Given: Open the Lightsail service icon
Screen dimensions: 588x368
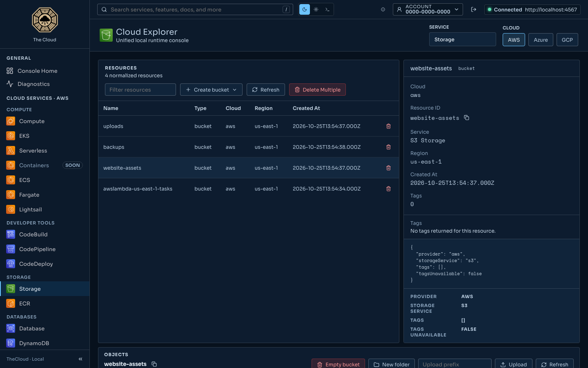Looking at the screenshot, I should 11,209.
